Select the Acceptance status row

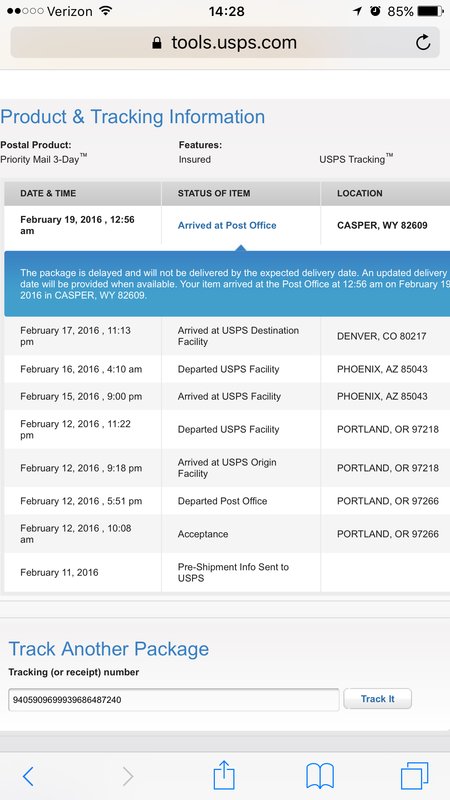pos(227,534)
